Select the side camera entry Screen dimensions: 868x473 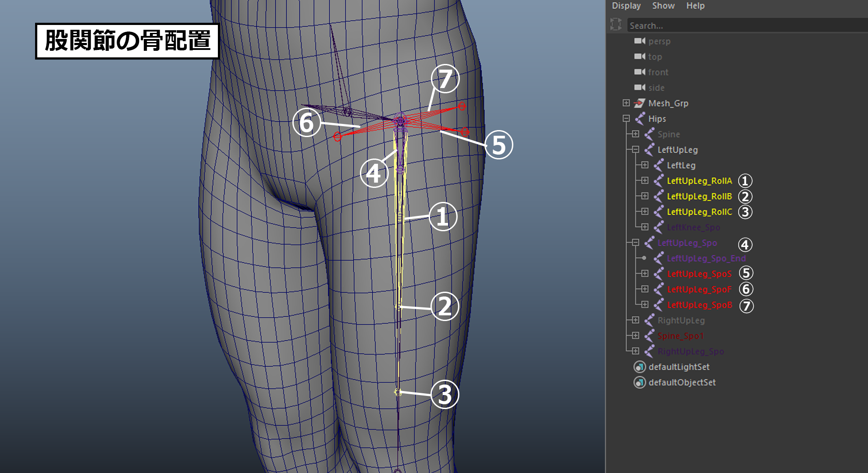[x=656, y=88]
